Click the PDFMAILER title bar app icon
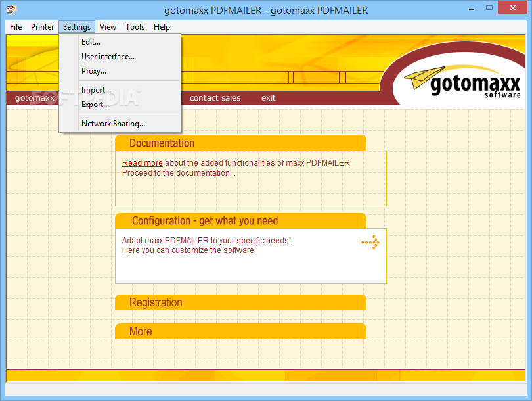 [11, 9]
